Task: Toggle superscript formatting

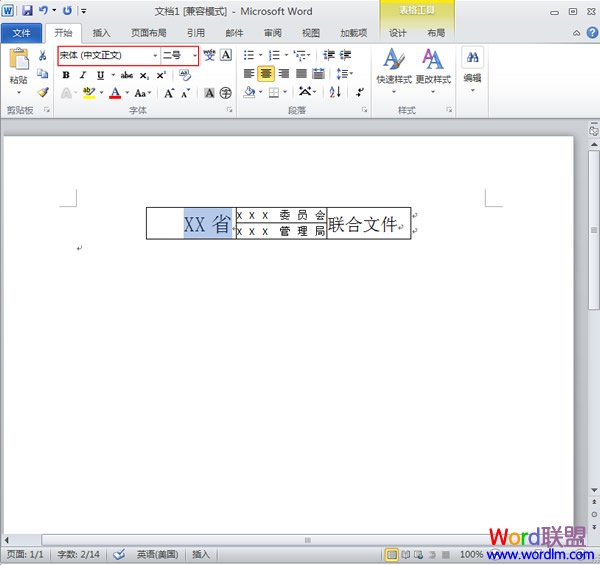Action: point(161,75)
